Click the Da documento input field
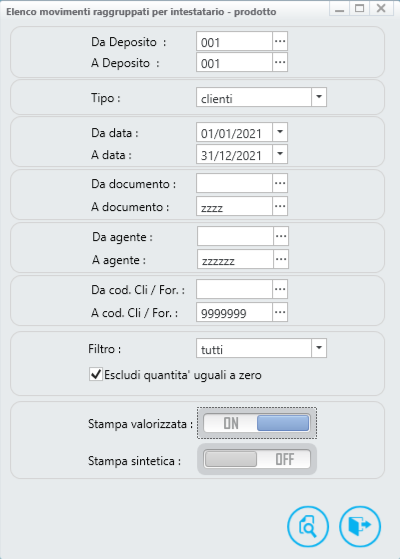 click(234, 183)
